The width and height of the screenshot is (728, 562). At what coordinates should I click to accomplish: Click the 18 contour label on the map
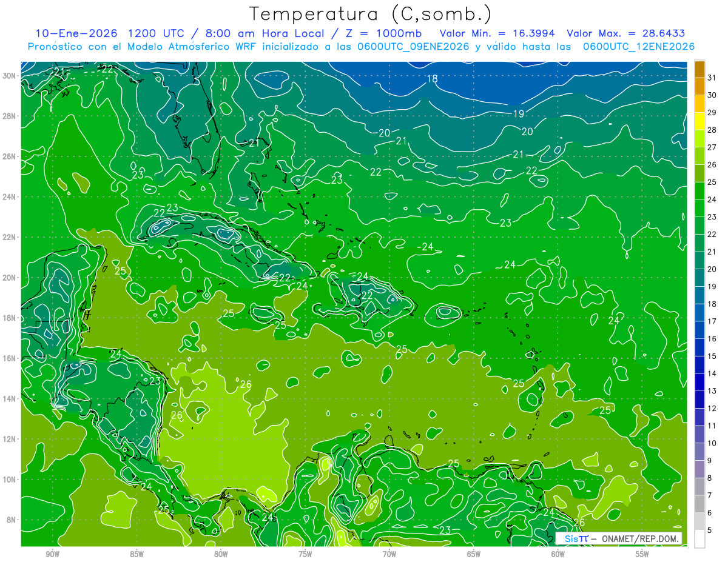coord(432,79)
